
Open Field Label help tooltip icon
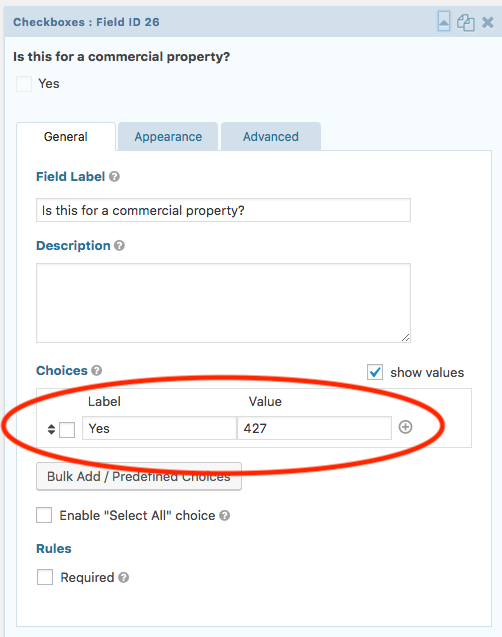(115, 177)
